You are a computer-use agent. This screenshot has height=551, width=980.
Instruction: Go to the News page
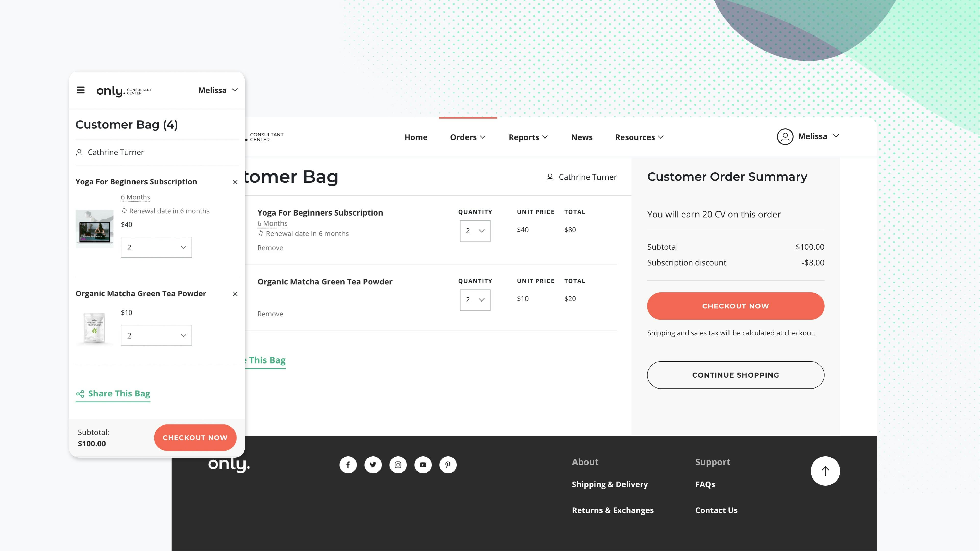point(581,137)
